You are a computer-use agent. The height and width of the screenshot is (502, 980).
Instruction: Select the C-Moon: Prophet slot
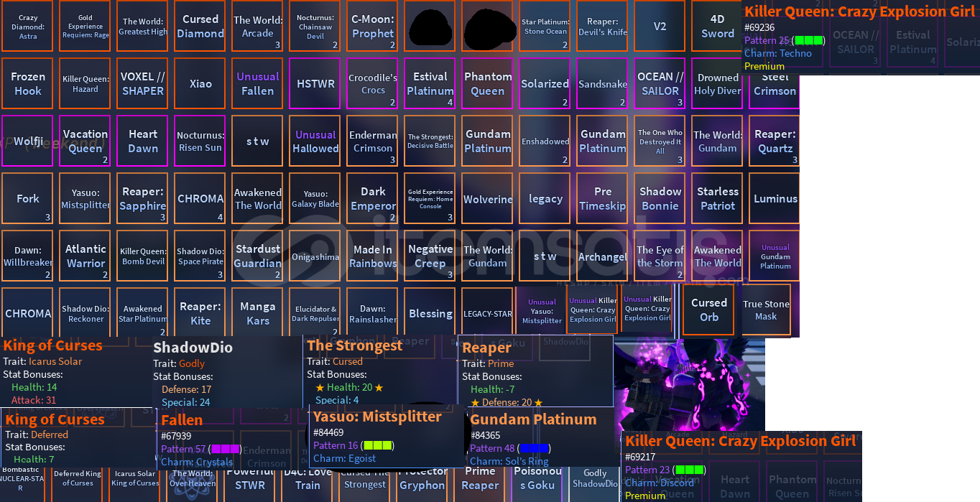pyautogui.click(x=373, y=26)
